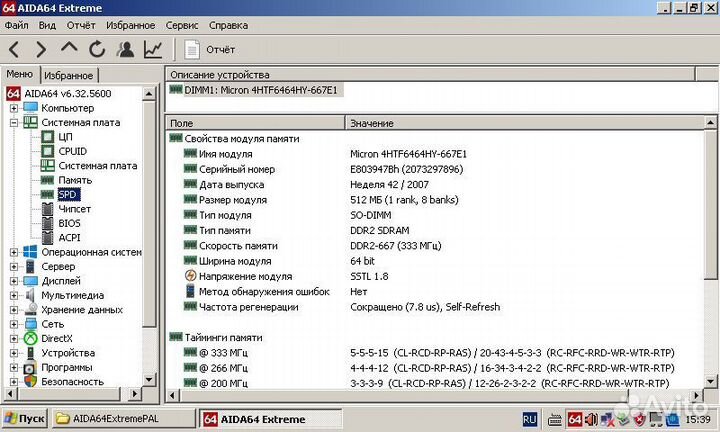Click the Безопасность shield icon
This screenshot has width=720, height=432.
pyautogui.click(x=30, y=381)
